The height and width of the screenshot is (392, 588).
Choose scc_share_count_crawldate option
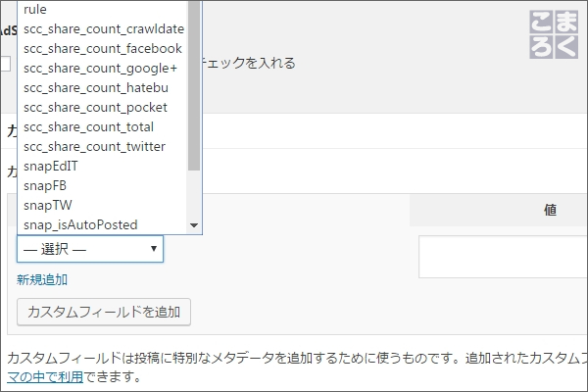(102, 28)
